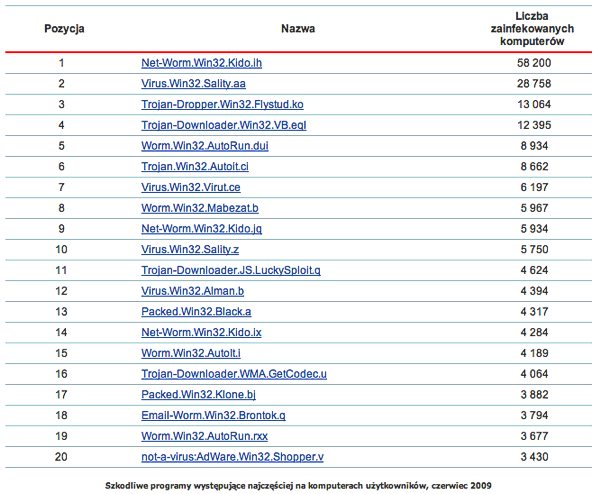Select the value 3 430
The image size is (600, 494).
[534, 457]
